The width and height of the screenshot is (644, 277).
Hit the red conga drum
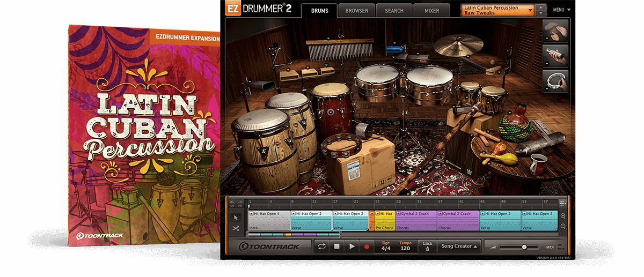tap(332, 107)
